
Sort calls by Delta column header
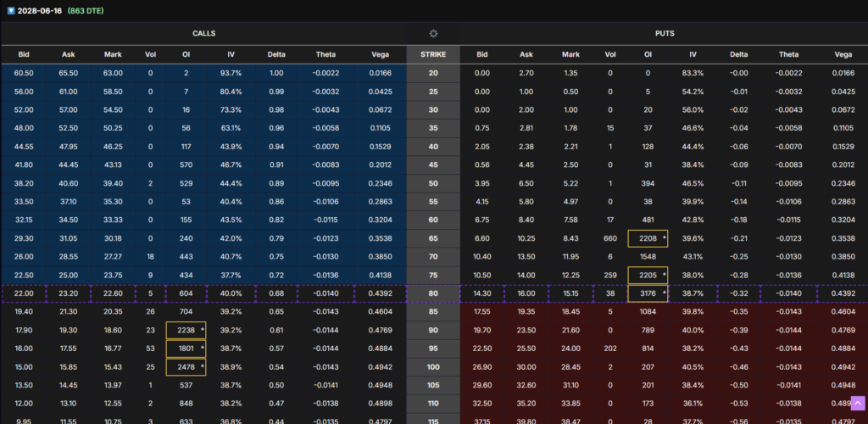point(276,54)
